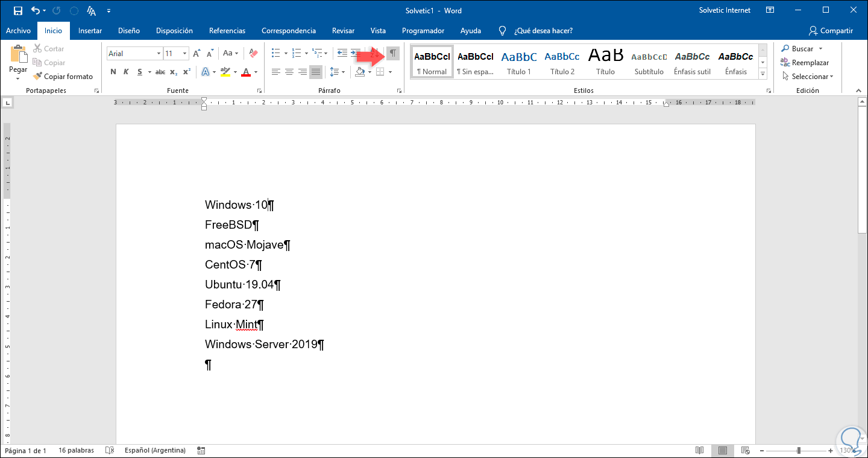868x458 pixels.
Task: Open the font size dropdown showing 11
Action: (185, 54)
